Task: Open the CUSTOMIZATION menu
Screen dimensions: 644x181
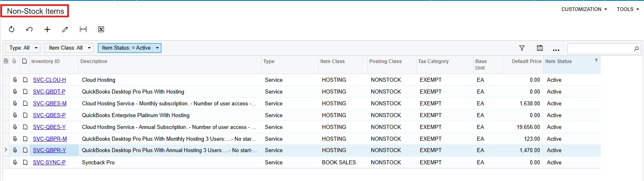Action: [584, 9]
